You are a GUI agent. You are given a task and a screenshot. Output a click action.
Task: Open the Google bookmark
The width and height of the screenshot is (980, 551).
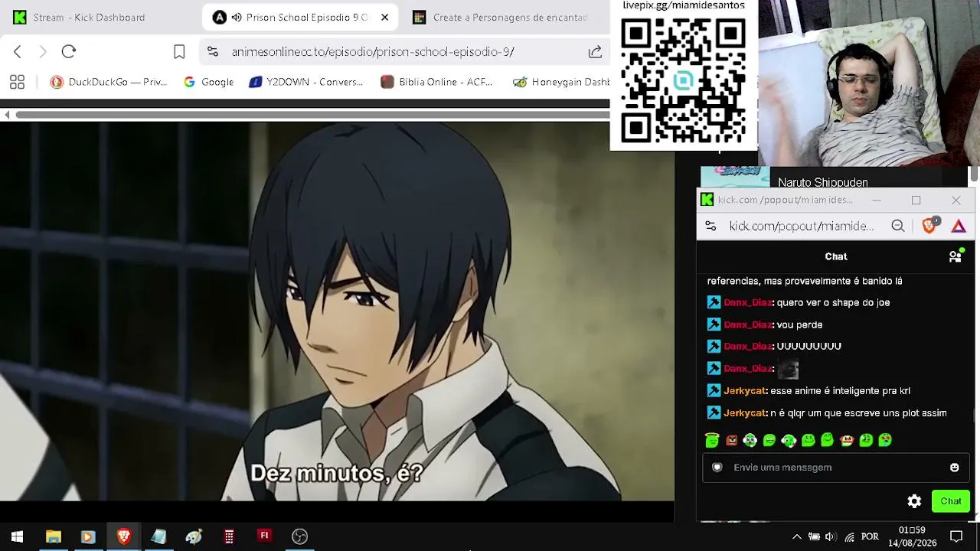coord(208,82)
